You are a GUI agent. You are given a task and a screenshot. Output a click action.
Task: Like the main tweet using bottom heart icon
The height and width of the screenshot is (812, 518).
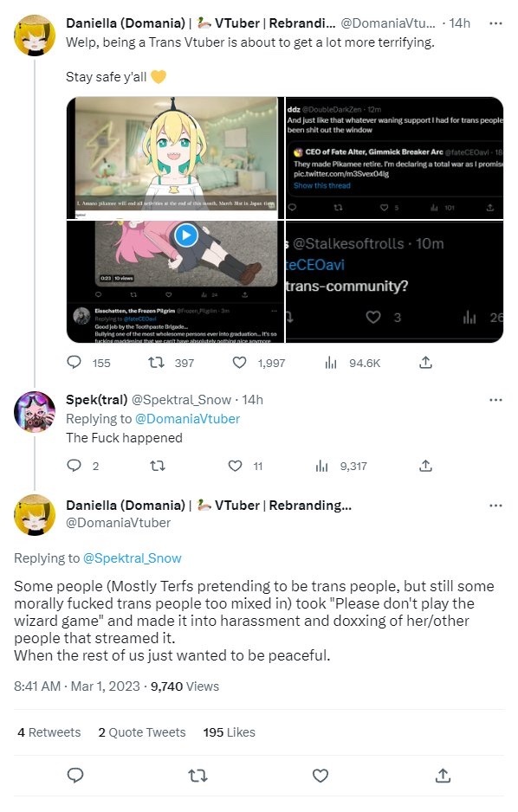[x=321, y=776]
